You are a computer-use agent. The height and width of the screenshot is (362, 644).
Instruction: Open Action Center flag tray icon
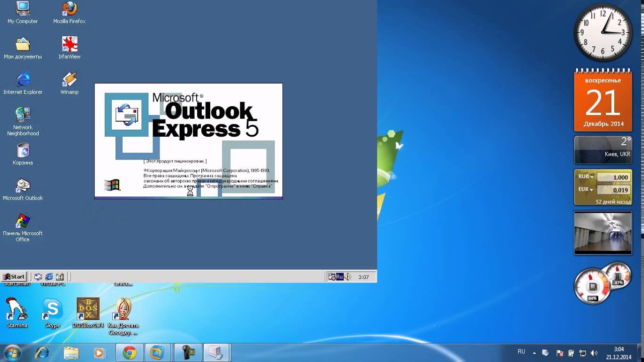tap(559, 353)
